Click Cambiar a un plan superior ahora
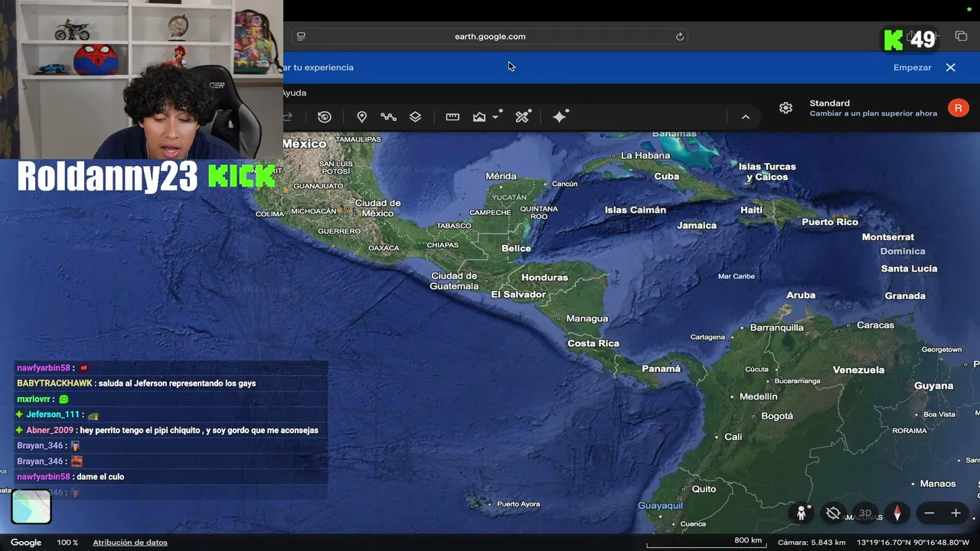Screen dimensions: 980x551 click(x=874, y=113)
